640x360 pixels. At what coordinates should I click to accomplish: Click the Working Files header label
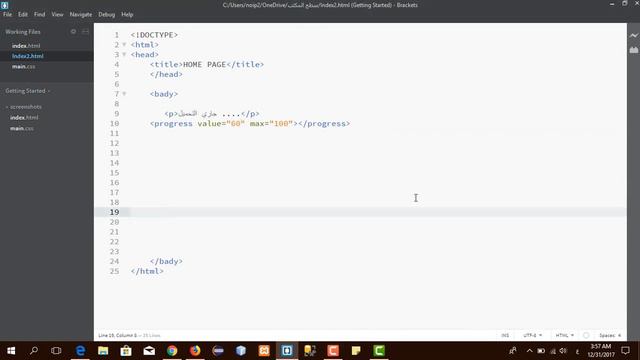[23, 31]
